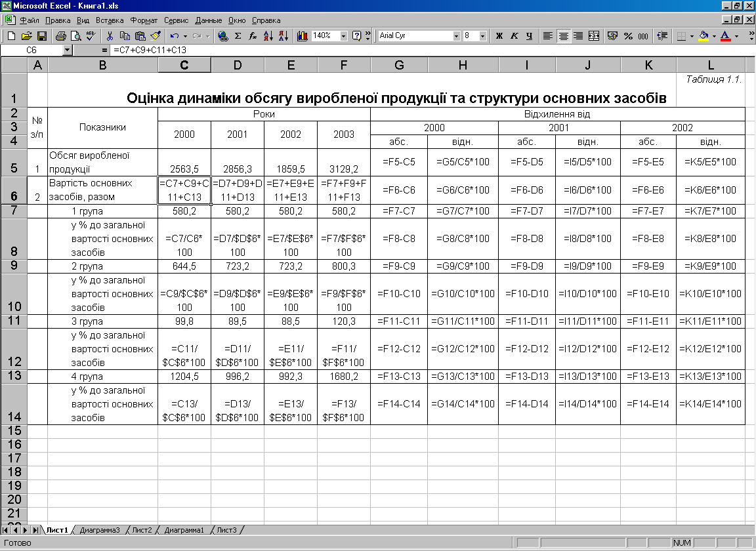
Task: Open the Arial Cyr font dropdown
Action: pyautogui.click(x=456, y=35)
